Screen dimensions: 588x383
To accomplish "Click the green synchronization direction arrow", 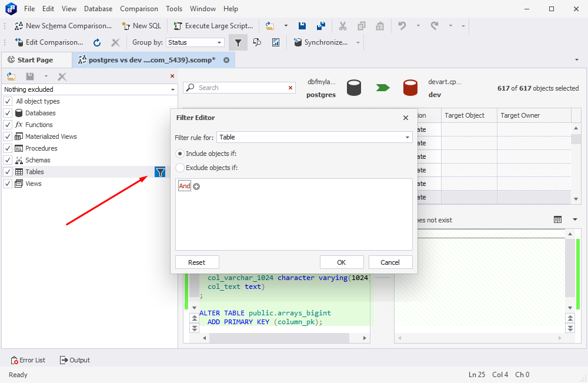I will (x=383, y=88).
